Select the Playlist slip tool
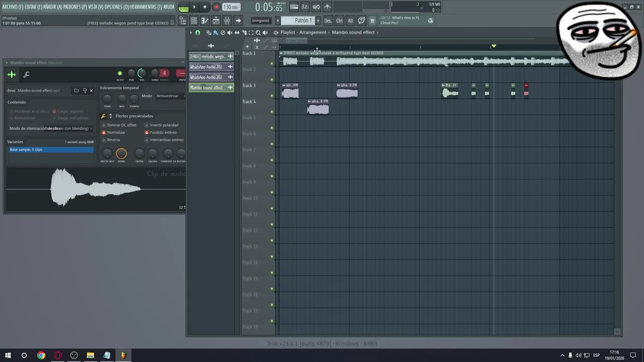The image size is (644, 362). coord(237,32)
